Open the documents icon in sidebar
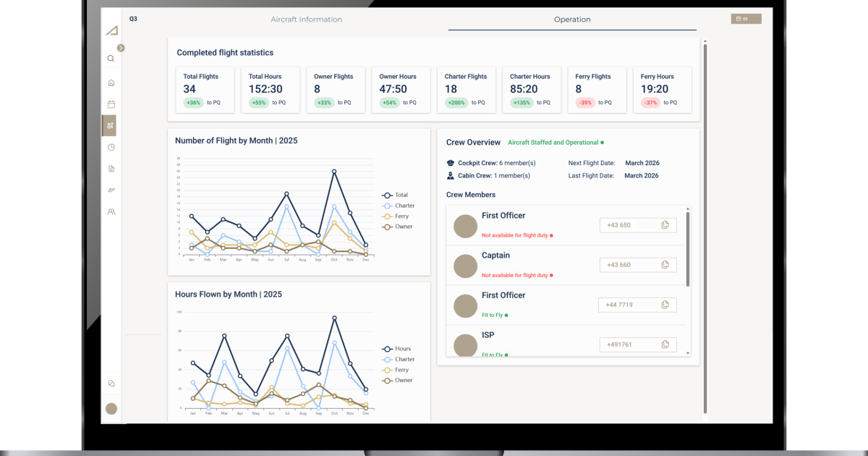This screenshot has height=456, width=868. [x=111, y=169]
